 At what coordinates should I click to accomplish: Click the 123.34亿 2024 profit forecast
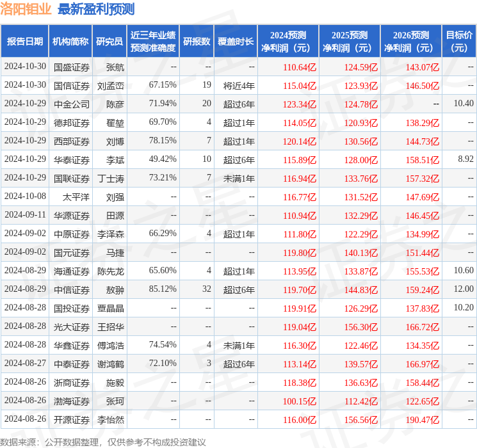(x=300, y=104)
